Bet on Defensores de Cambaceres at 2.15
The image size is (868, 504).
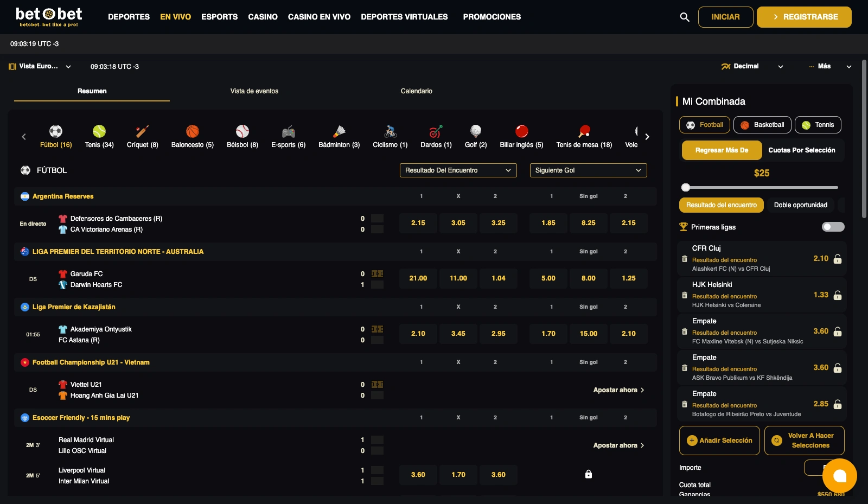click(x=418, y=223)
